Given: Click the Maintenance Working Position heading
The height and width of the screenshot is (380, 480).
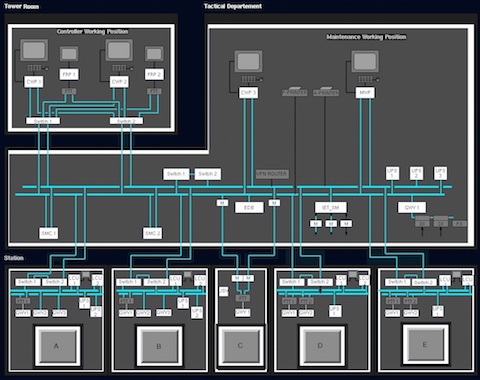Looking at the screenshot, I should tap(366, 37).
